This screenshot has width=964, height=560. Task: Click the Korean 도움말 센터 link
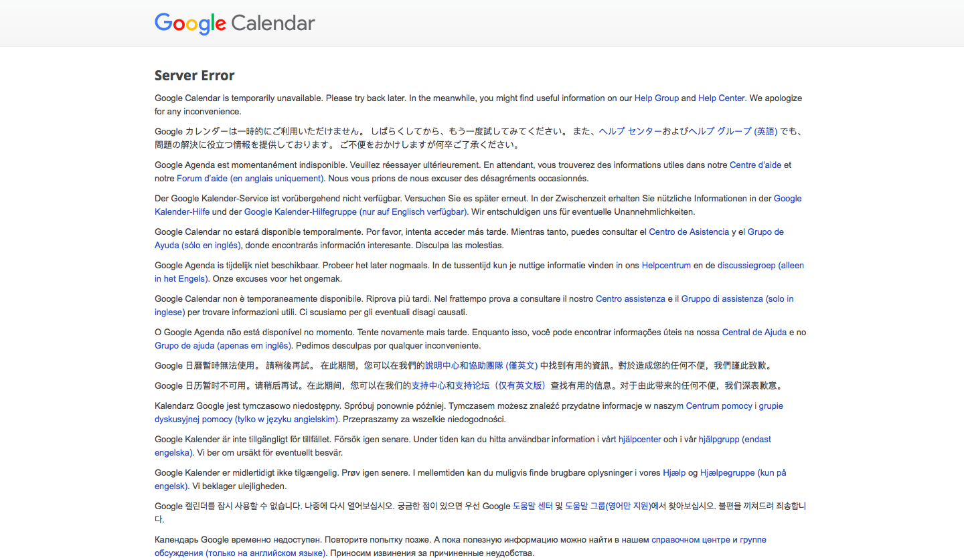[x=533, y=506]
